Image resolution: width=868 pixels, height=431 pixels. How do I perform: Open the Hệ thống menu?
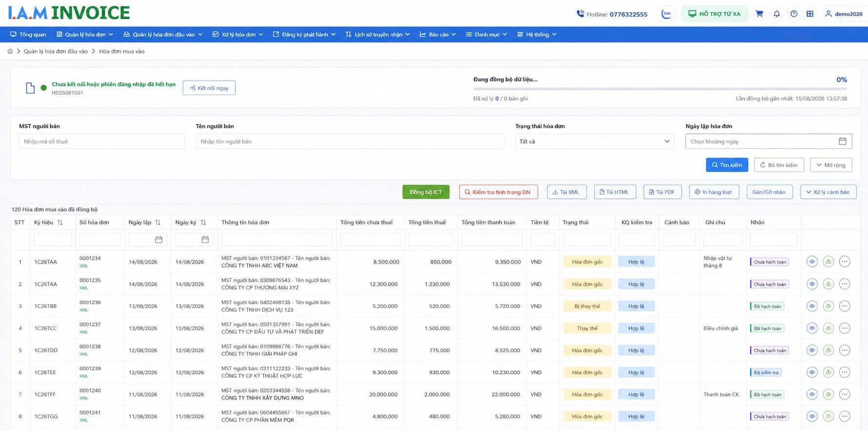point(537,35)
